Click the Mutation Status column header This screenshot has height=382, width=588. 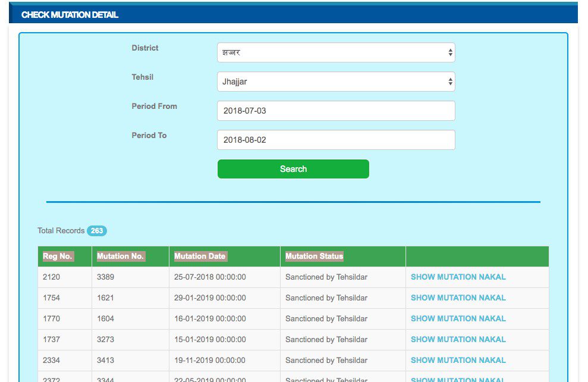314,256
